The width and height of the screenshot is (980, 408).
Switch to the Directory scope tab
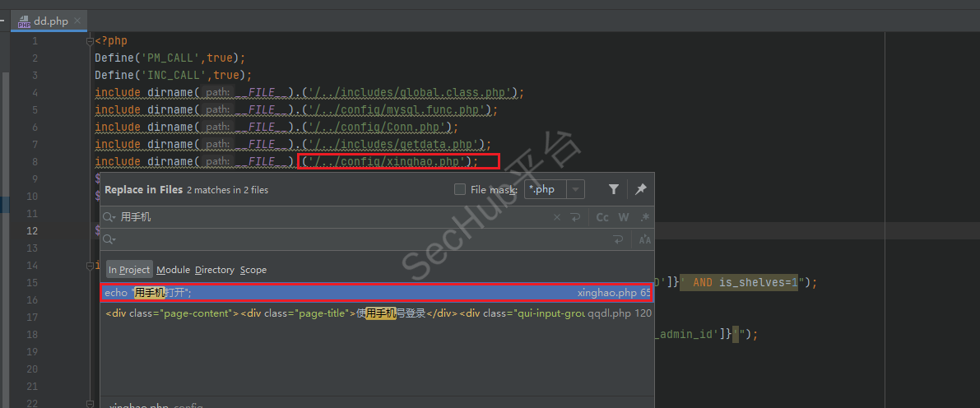tap(215, 270)
